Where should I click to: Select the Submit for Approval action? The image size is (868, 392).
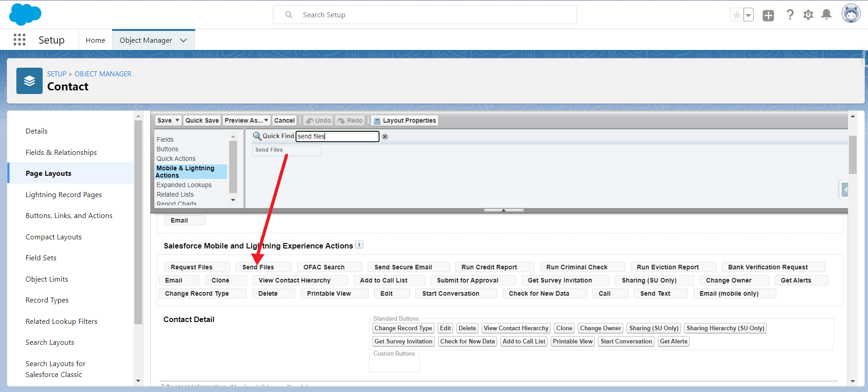tap(473, 280)
